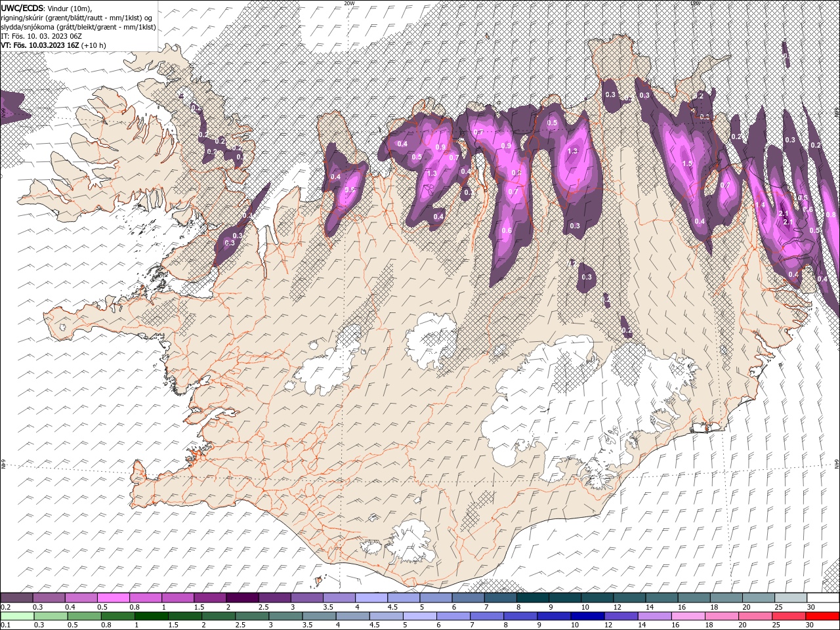This screenshot has width=840, height=630.
Task: Pick the snow scale swatch labeled 12
Action: point(630,598)
